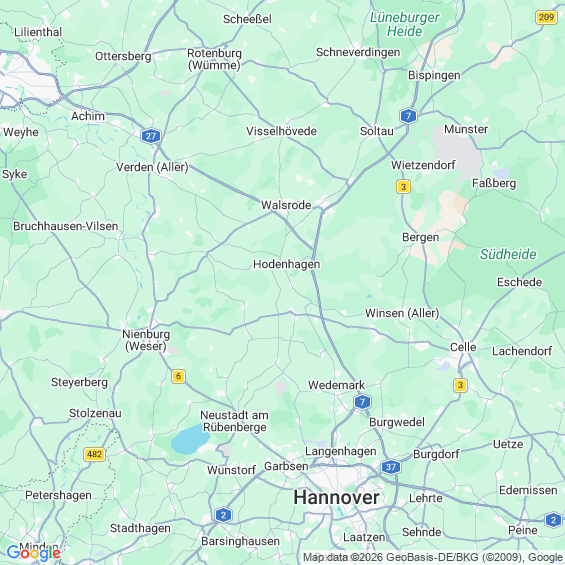The height and width of the screenshot is (565, 565).
Task: Select the Lüneburger Heide region label
Action: 404,24
